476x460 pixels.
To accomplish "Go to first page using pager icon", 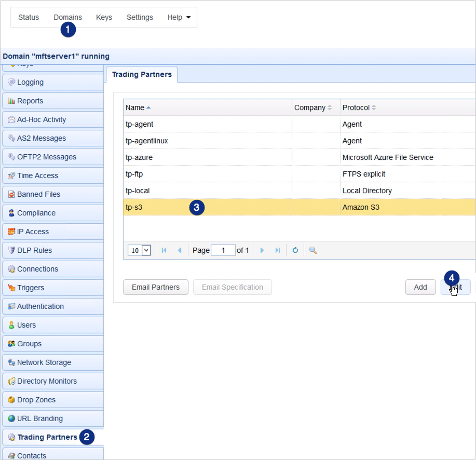I will (164, 250).
